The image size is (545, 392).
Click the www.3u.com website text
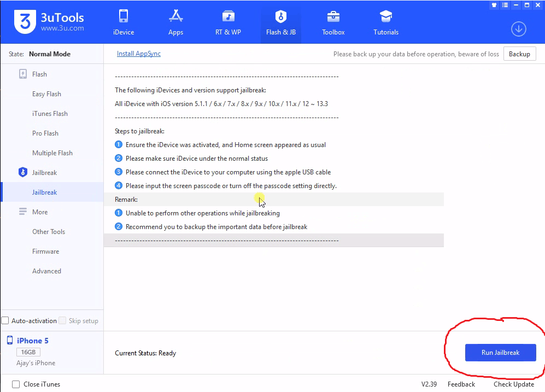[x=62, y=28]
